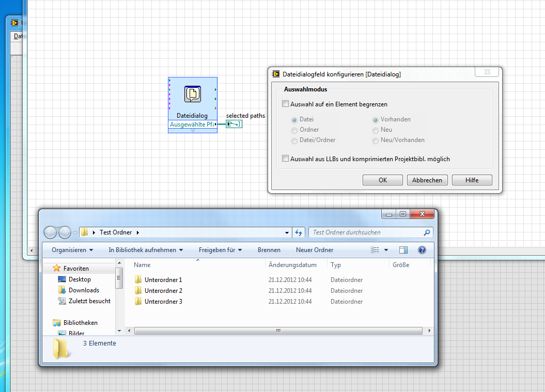This screenshot has width=545, height=392.
Task: Click Explorer forward navigation button
Action: tap(65, 232)
